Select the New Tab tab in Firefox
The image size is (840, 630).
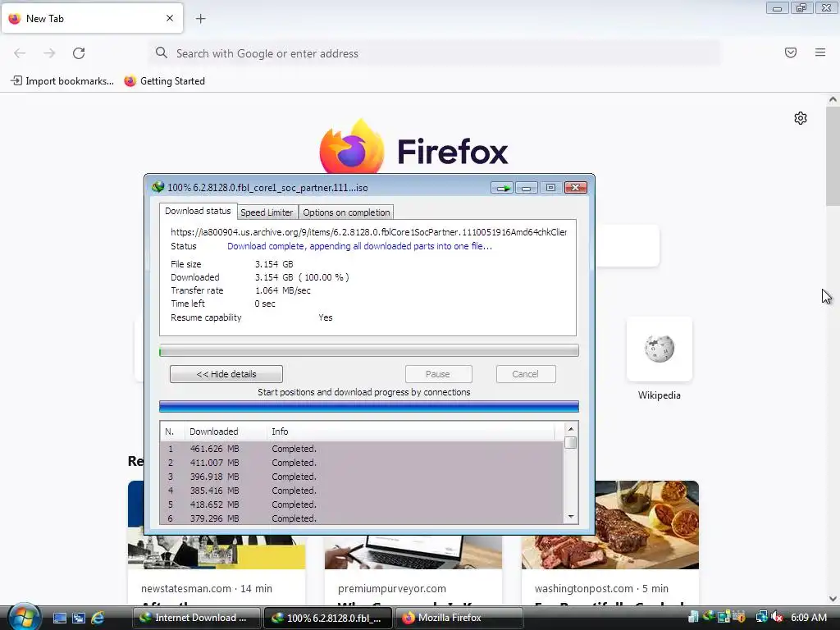[x=92, y=18]
